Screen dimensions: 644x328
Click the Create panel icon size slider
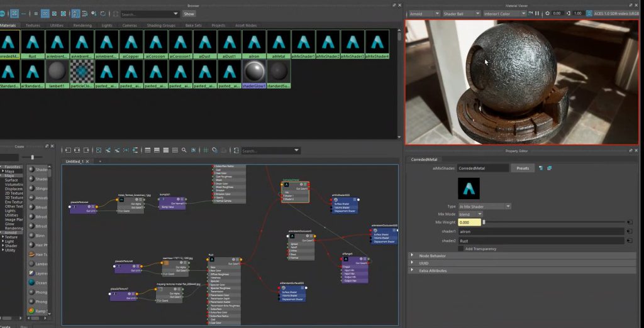click(33, 157)
